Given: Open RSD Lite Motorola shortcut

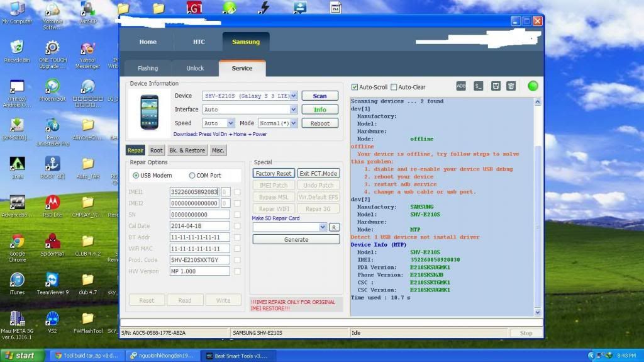Looking at the screenshot, I should (x=53, y=206).
